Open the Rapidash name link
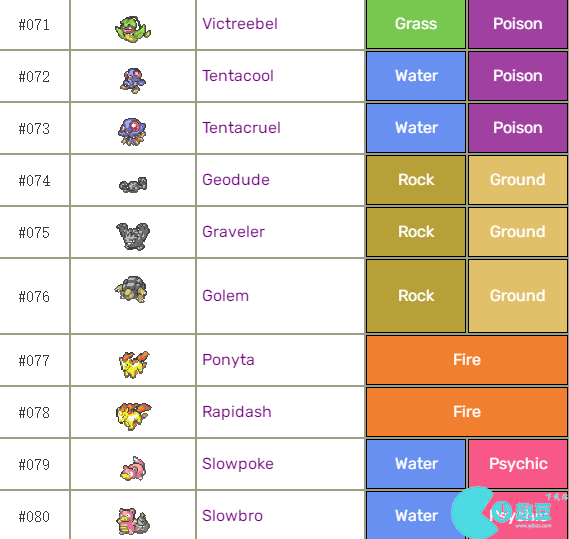Image resolution: width=569 pixels, height=539 pixels. [x=237, y=412]
